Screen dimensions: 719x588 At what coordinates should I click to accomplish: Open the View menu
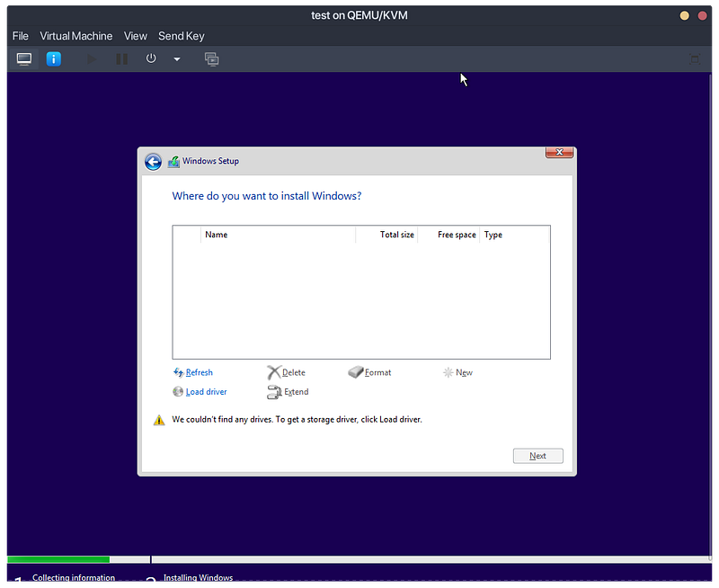(x=136, y=36)
